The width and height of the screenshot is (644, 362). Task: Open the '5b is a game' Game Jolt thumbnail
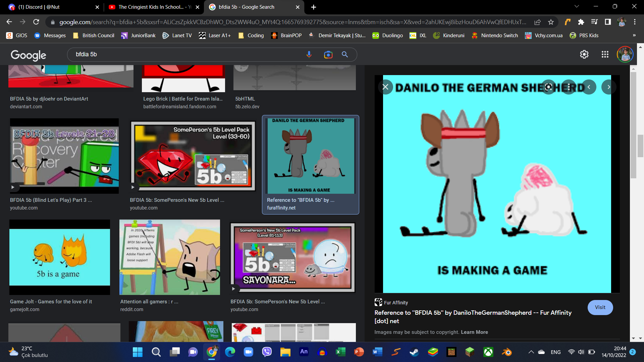(60, 257)
